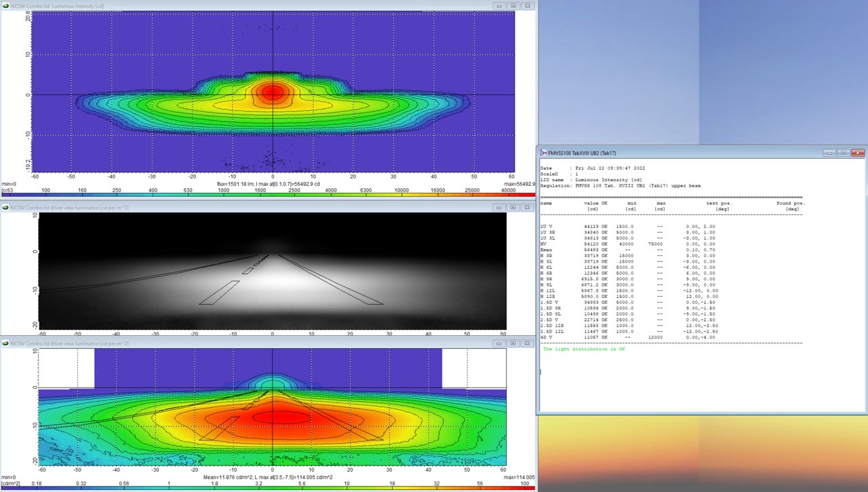Image resolution: width=868 pixels, height=492 pixels.
Task: Select the '1U 3R' row name
Action: (548, 232)
